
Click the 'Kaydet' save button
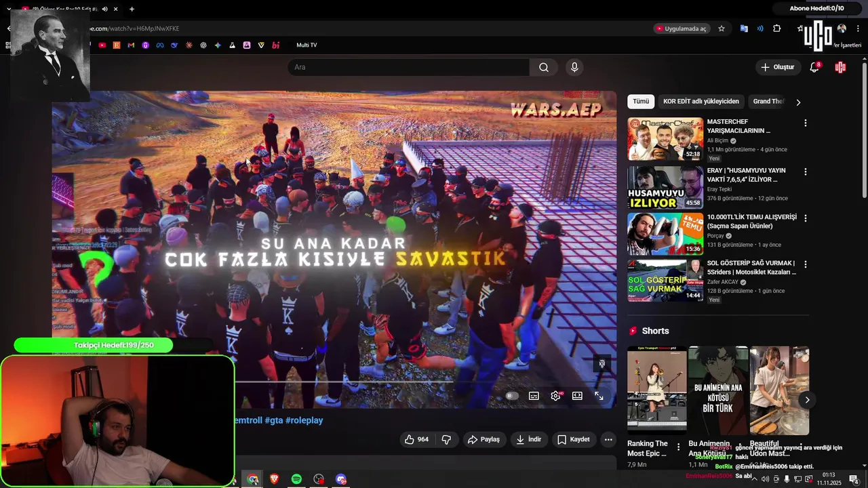point(573,439)
